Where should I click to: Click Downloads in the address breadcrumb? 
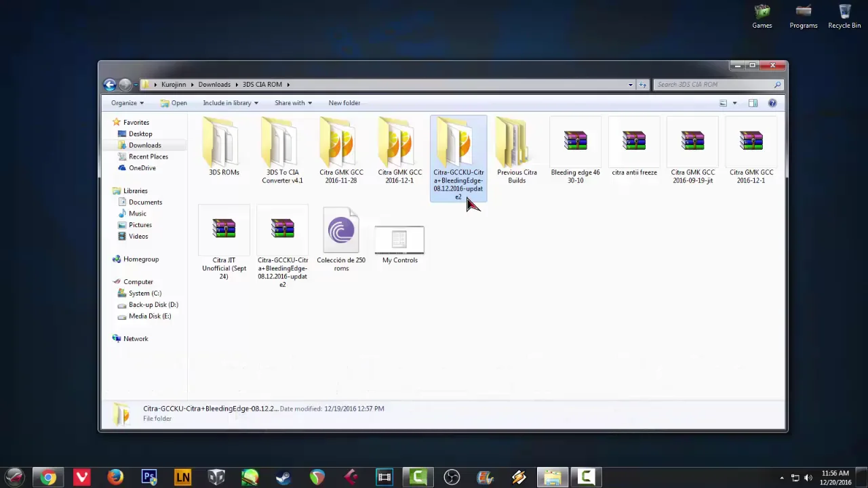[x=214, y=85]
